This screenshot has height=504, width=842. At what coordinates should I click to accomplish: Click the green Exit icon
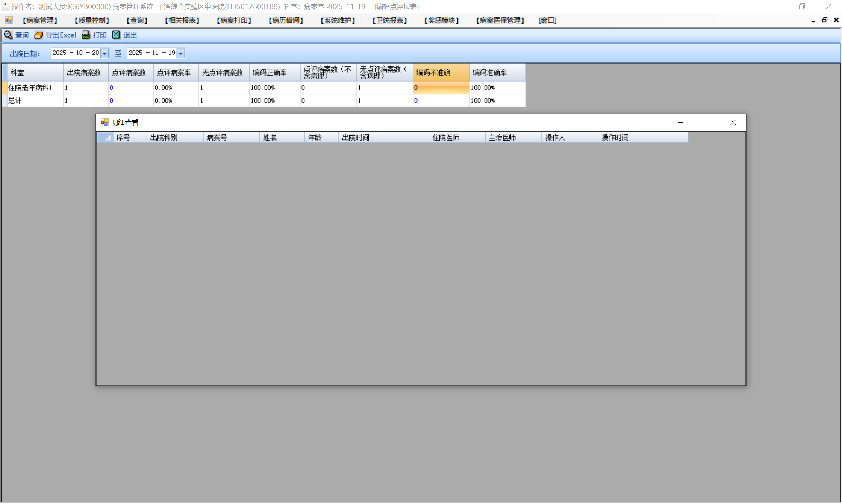116,35
